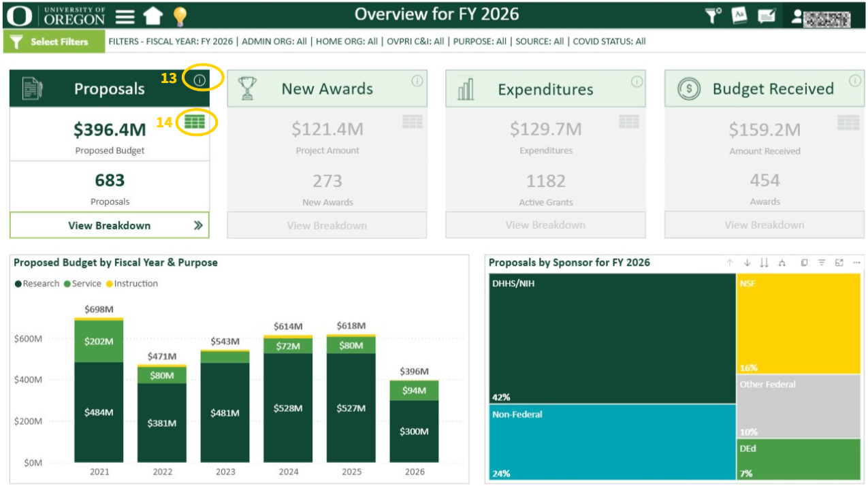The width and height of the screenshot is (868, 486).
Task: Click the 2026 Research $300M bar segment
Action: [x=415, y=432]
